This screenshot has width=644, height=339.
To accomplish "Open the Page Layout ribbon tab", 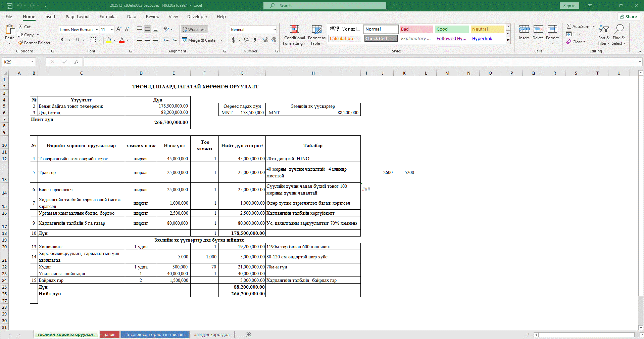I will point(78,16).
